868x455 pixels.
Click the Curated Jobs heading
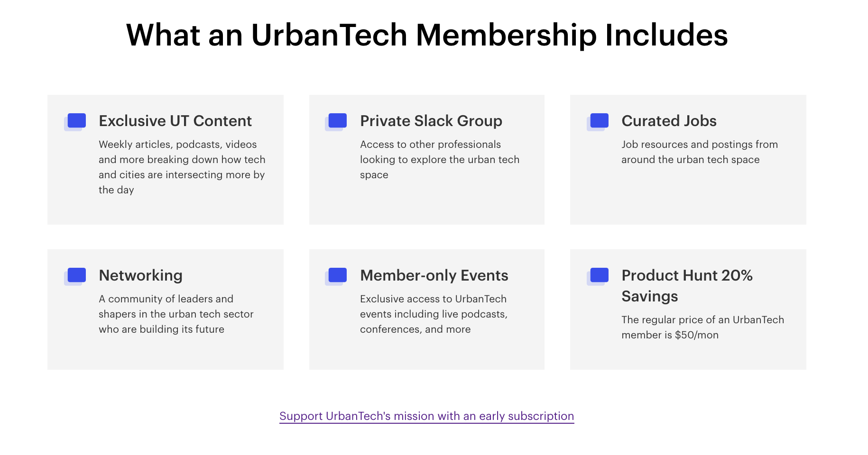click(669, 121)
